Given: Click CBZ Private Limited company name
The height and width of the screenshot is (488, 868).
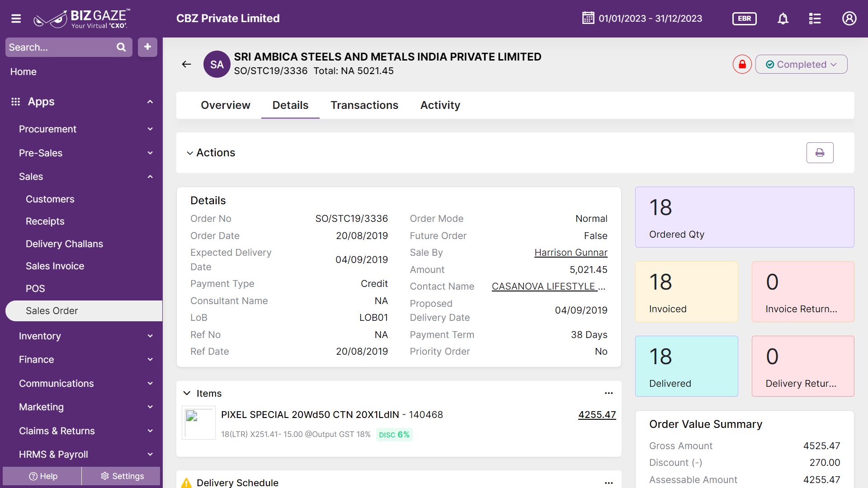Looking at the screenshot, I should click(x=228, y=19).
